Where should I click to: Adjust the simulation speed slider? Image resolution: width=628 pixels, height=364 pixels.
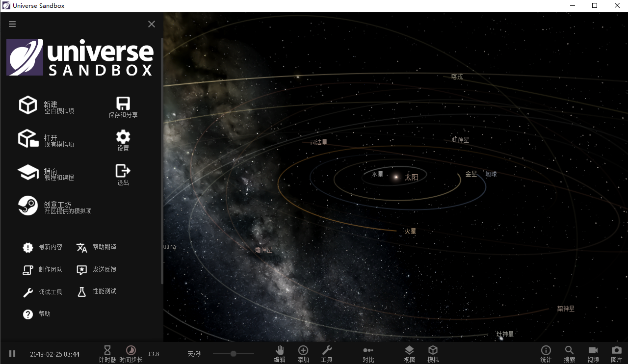point(234,354)
